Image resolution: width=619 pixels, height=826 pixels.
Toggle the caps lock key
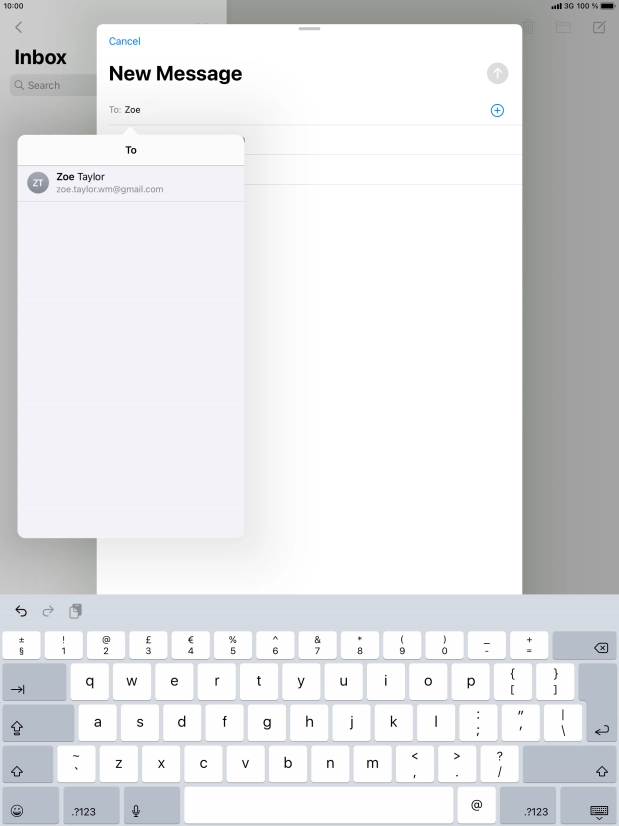pyautogui.click(x=38, y=724)
